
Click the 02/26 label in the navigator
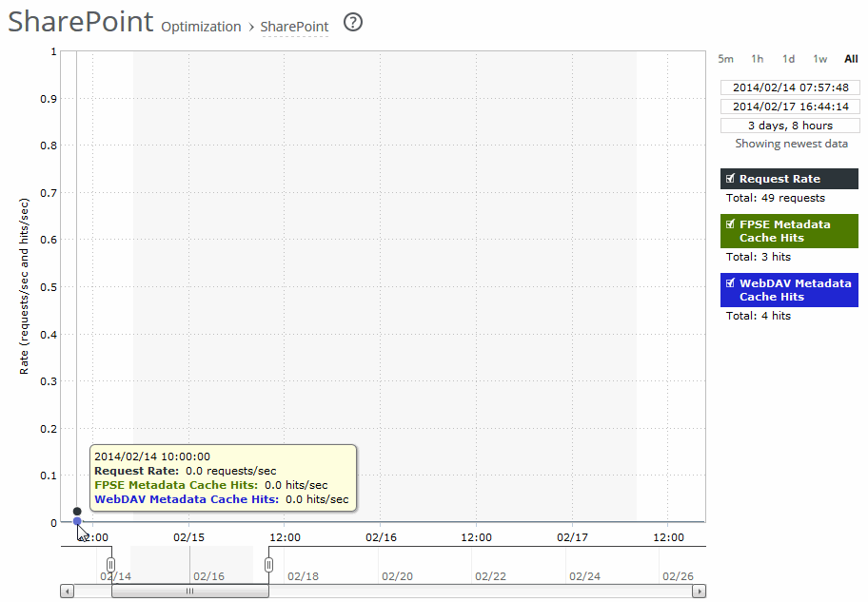(678, 576)
